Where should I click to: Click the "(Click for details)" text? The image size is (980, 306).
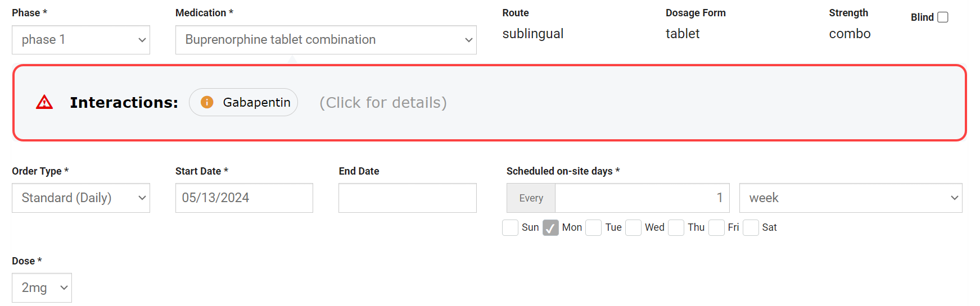pos(383,103)
